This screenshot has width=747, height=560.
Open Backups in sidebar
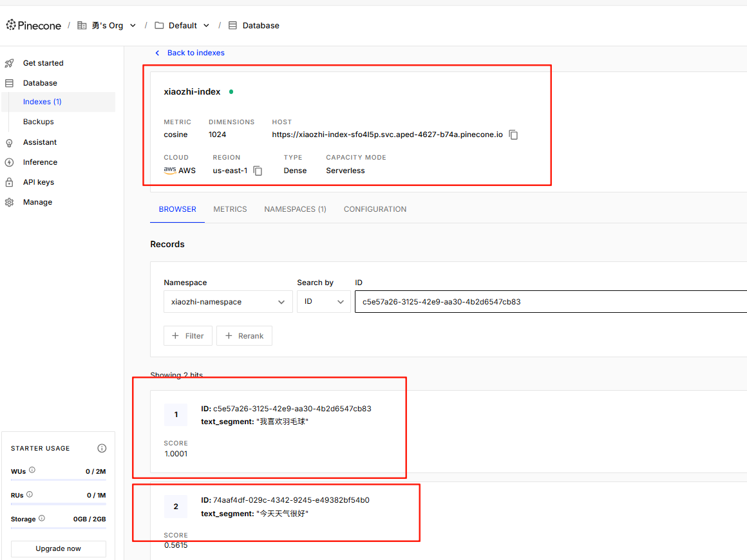39,122
